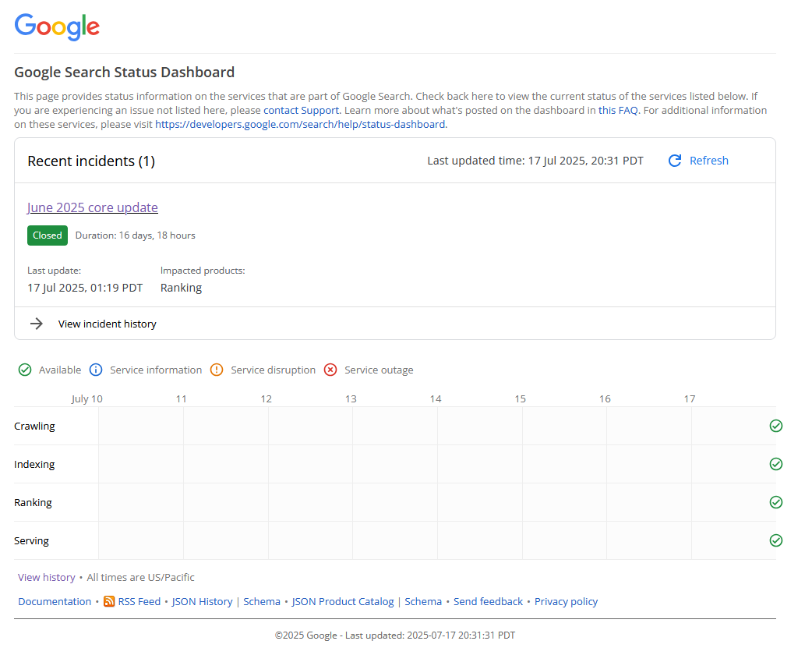
Task: Open the View history link
Action: (x=47, y=577)
